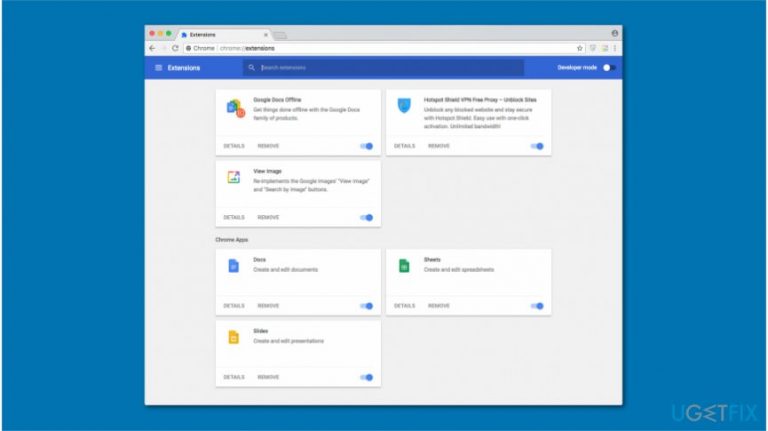Click the profile avatar icon in title bar
This screenshot has height=431, width=768.
coord(615,33)
